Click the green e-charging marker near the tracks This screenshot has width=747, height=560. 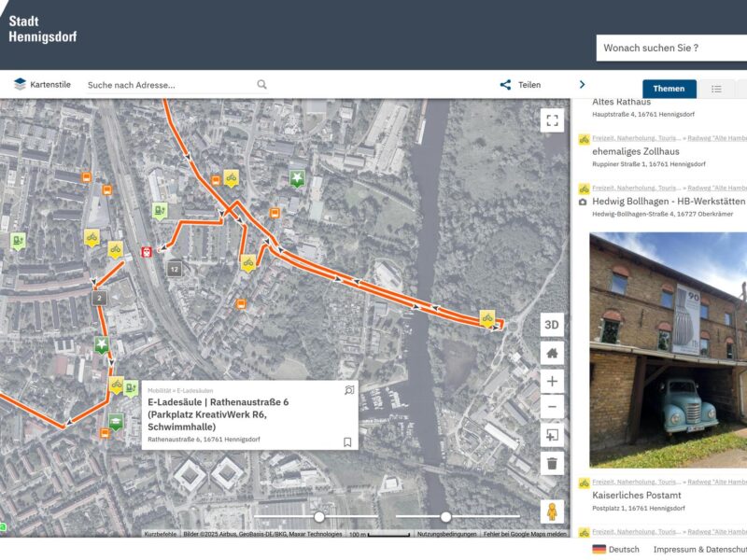pyautogui.click(x=160, y=211)
